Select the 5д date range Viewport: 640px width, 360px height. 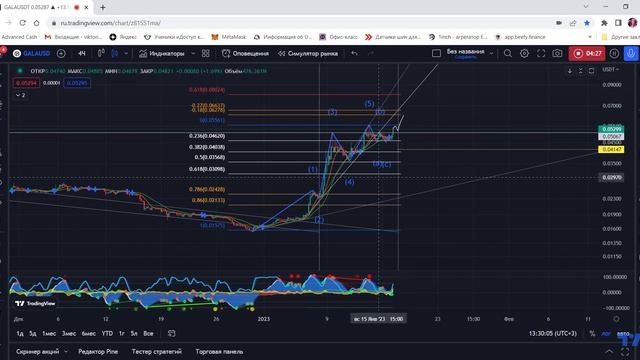(33, 333)
